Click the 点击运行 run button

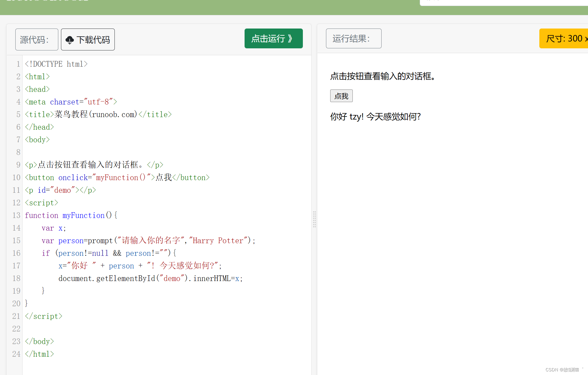click(x=273, y=38)
